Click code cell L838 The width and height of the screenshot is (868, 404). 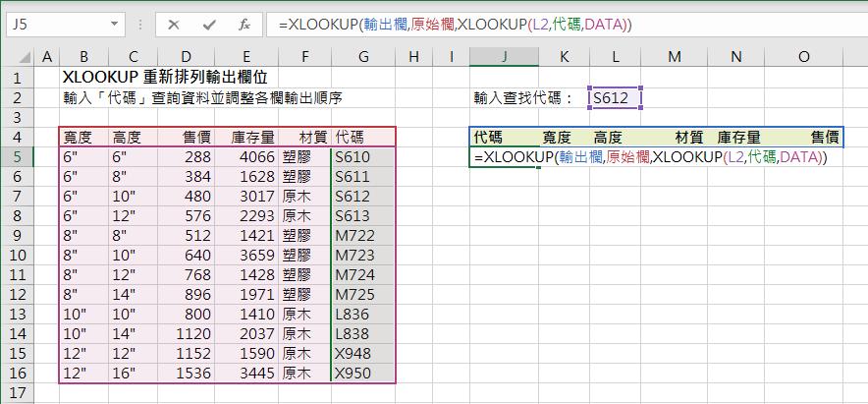363,334
